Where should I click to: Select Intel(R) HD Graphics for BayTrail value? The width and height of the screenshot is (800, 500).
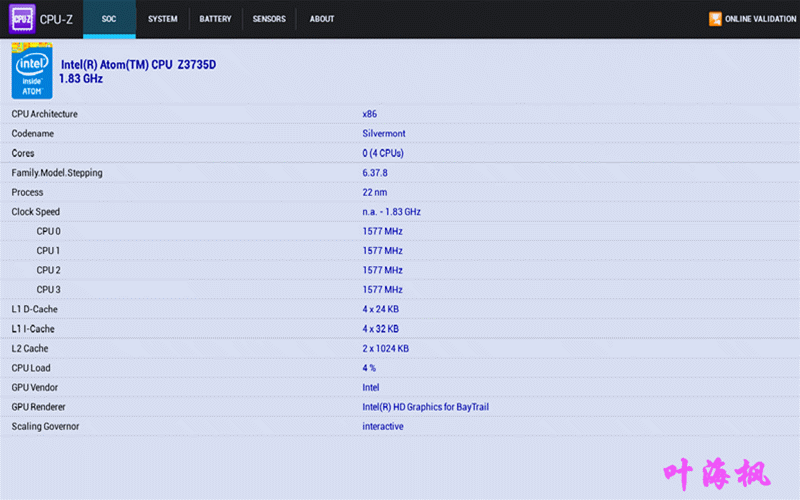coord(426,407)
